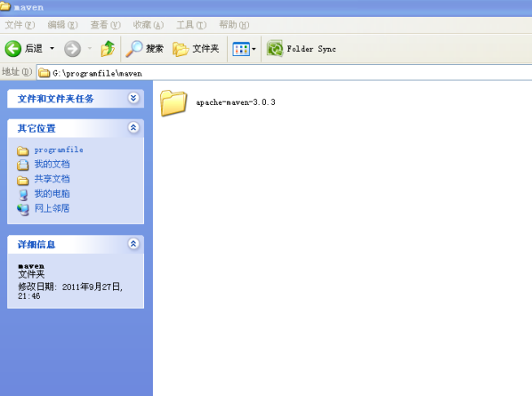Click the Views grid icon
This screenshot has width=532, height=396.
pyautogui.click(x=241, y=49)
